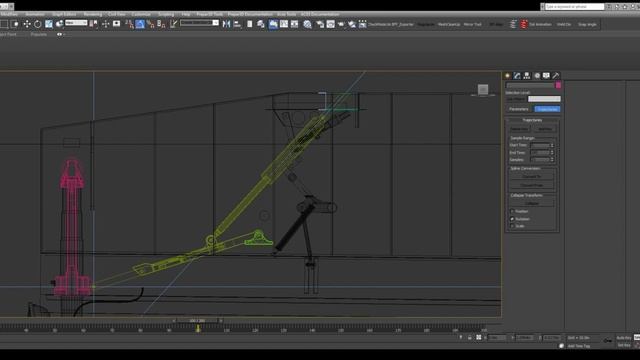Click the Align icon in main toolbar
The image size is (640, 360).
coord(237,24)
